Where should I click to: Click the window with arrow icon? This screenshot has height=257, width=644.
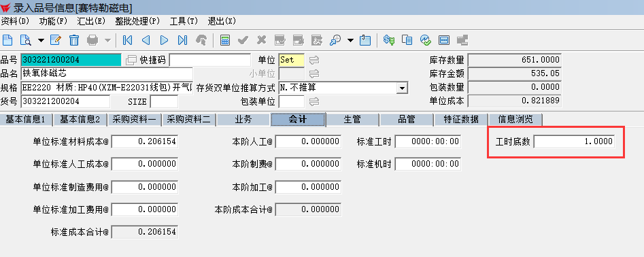299,40
